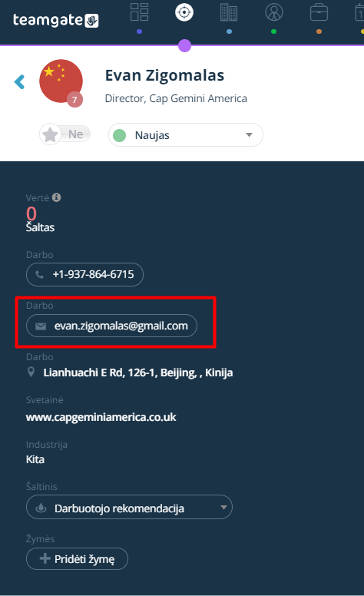Screen dimensions: 364x596
Task: Go back with the blue chevron arrow
Action: 19,81
